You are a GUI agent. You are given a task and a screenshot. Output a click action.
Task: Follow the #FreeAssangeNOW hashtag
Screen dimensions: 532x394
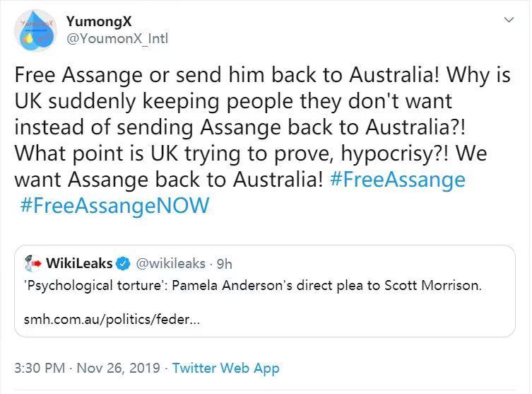114,206
